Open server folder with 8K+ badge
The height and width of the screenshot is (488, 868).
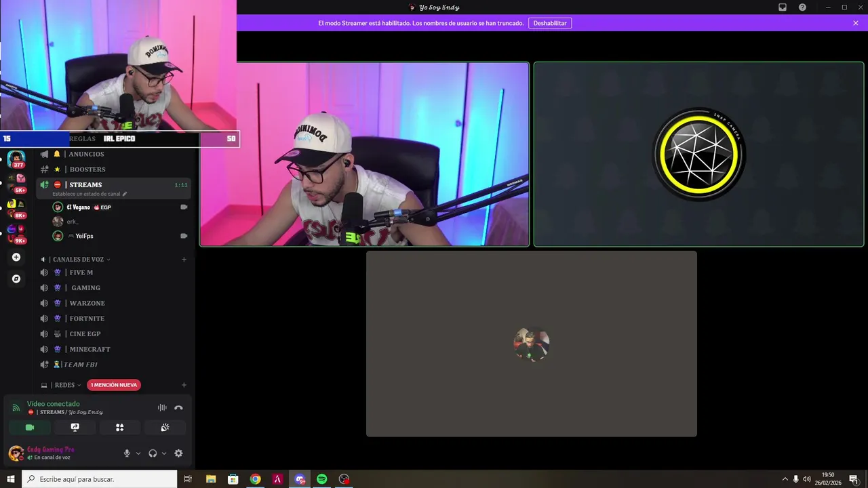tap(16, 209)
